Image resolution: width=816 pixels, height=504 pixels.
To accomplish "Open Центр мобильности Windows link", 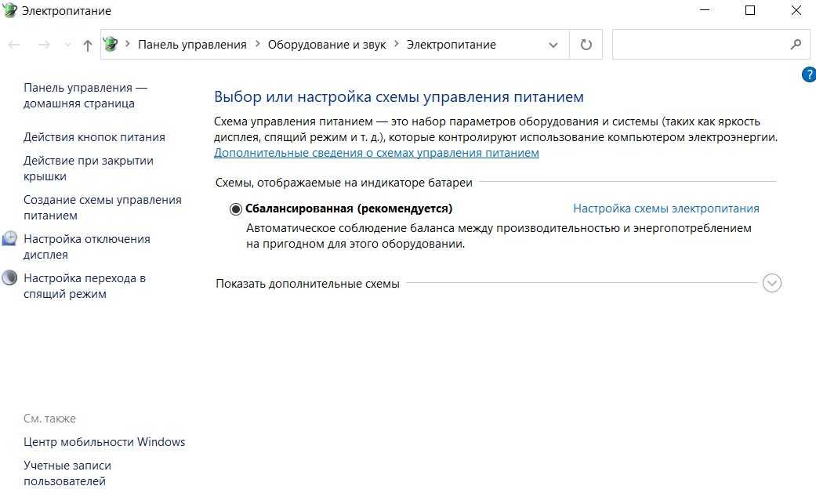I will coord(104,442).
